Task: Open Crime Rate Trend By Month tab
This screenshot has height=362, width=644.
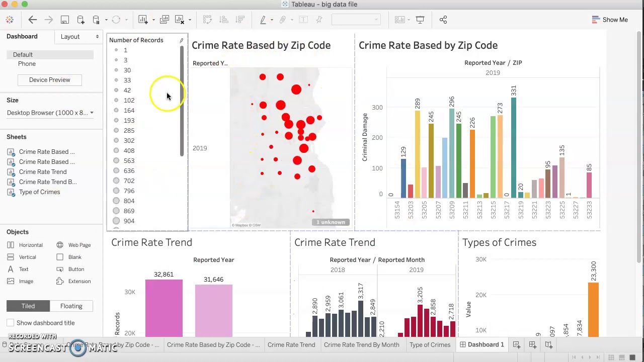Action: pyautogui.click(x=361, y=345)
